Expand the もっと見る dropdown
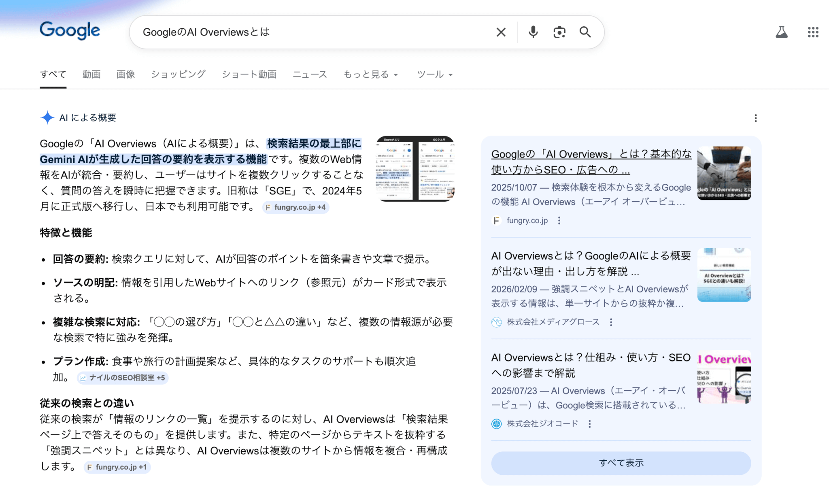 pyautogui.click(x=370, y=74)
